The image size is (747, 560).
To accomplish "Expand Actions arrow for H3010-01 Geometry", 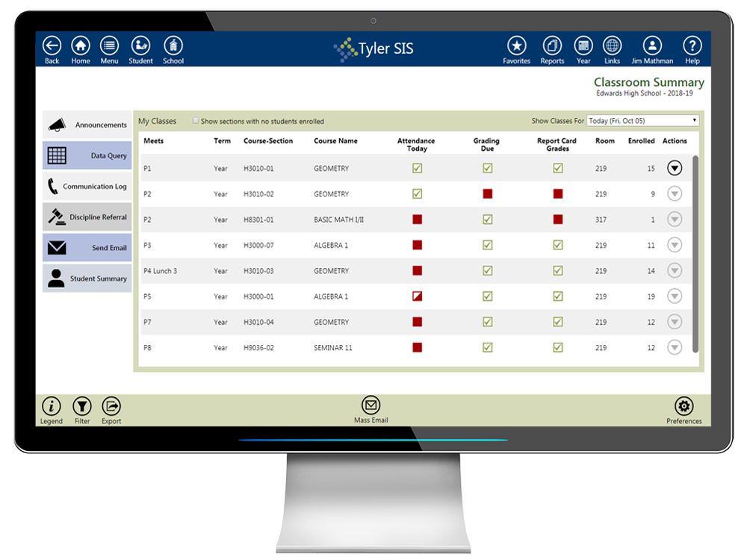I will click(x=675, y=168).
